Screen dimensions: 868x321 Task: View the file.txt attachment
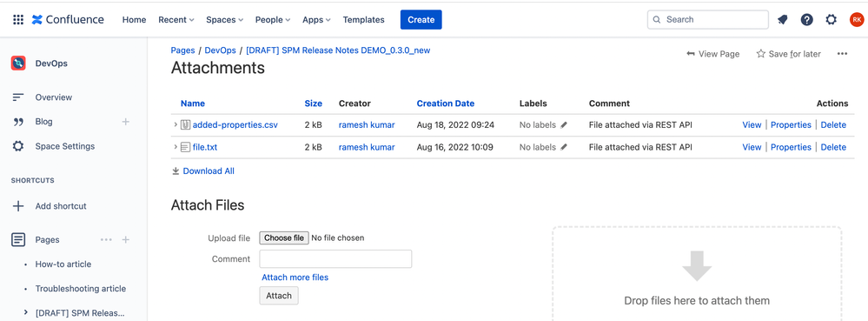click(752, 148)
